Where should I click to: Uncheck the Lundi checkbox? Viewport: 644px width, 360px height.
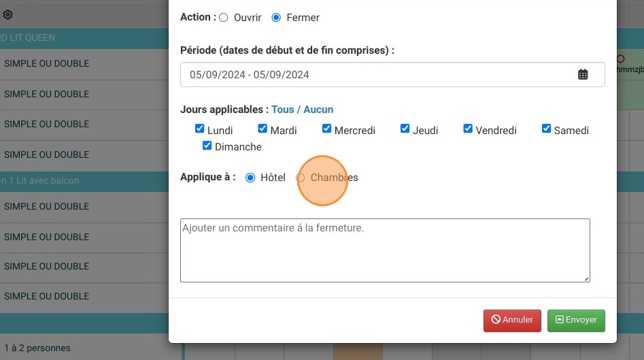[x=200, y=129]
